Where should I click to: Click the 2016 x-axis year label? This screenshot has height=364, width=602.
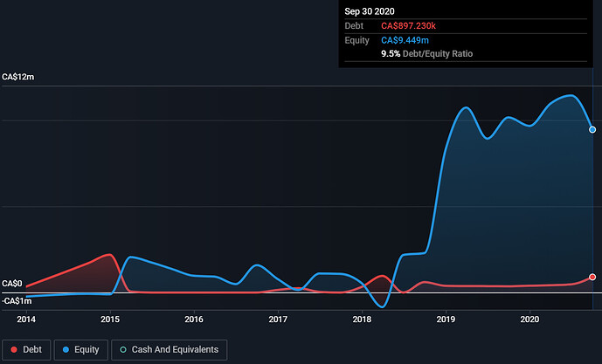194,320
